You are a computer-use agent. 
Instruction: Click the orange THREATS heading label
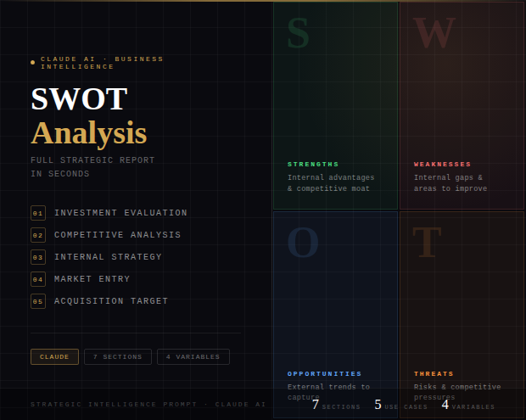pyautogui.click(x=434, y=374)
